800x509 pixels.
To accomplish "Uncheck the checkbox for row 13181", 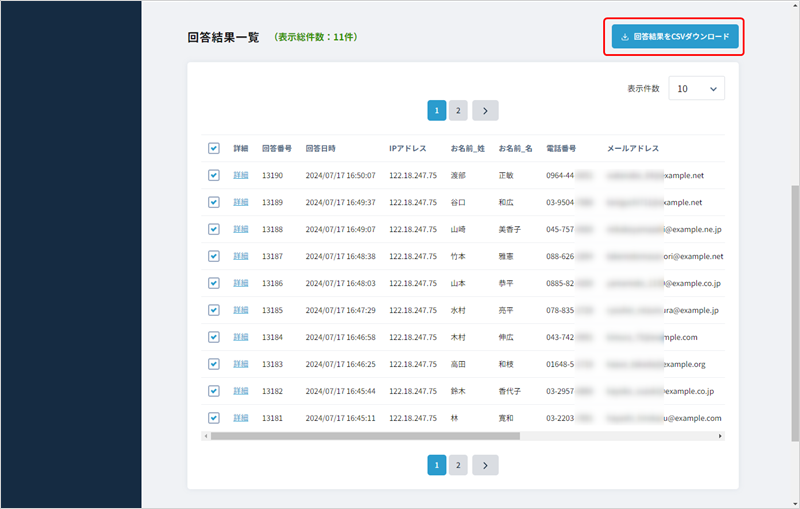I will (214, 418).
